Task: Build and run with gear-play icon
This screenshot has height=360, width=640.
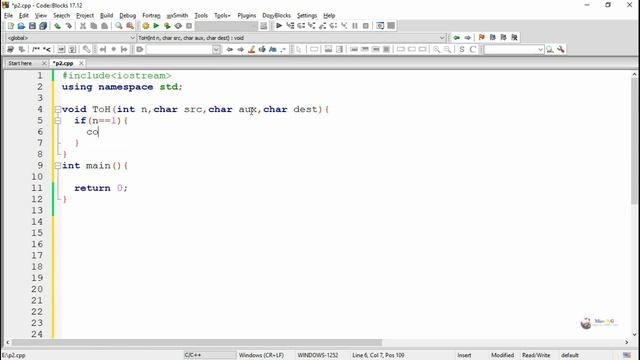Action: pos(167,26)
